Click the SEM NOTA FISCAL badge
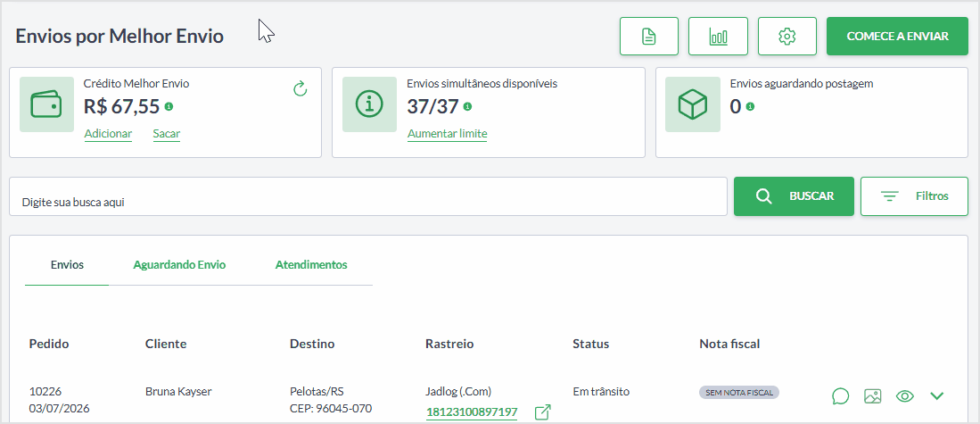The height and width of the screenshot is (424, 980). coord(739,393)
